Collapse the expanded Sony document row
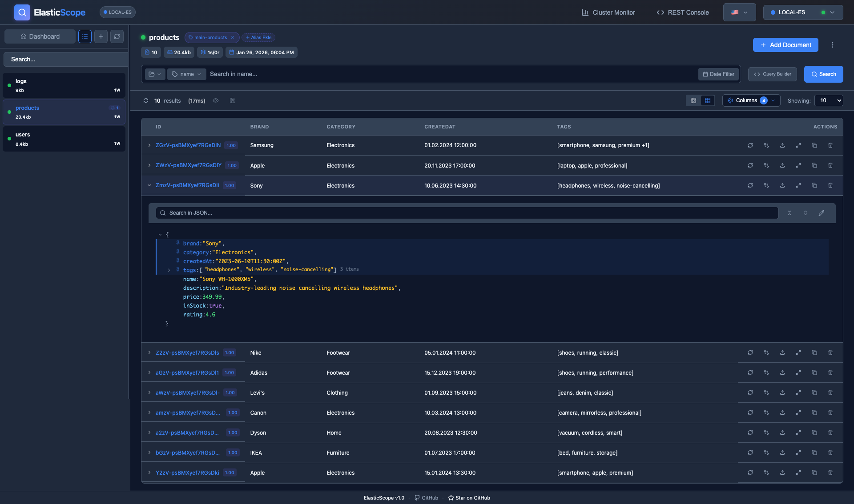Screen dimensions: 854x504 click(x=149, y=185)
